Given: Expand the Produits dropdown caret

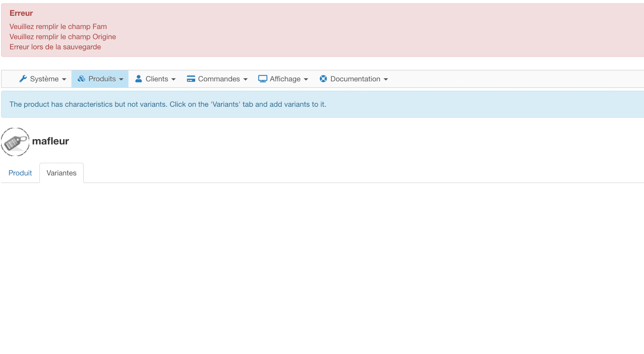Looking at the screenshot, I should click(121, 79).
